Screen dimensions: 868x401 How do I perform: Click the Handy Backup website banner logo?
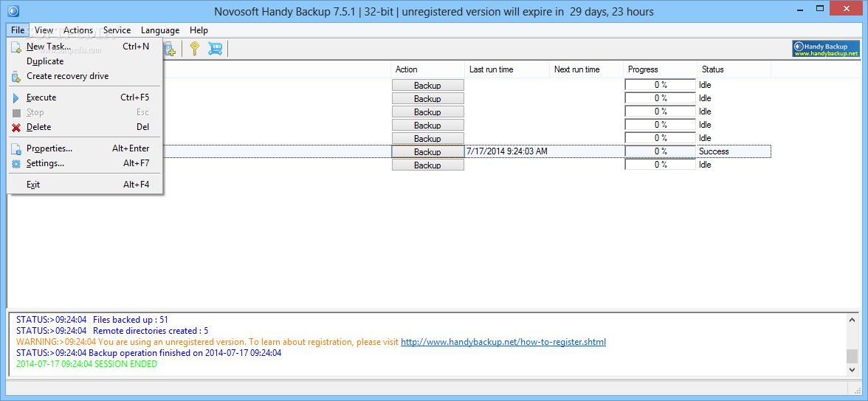(825, 49)
